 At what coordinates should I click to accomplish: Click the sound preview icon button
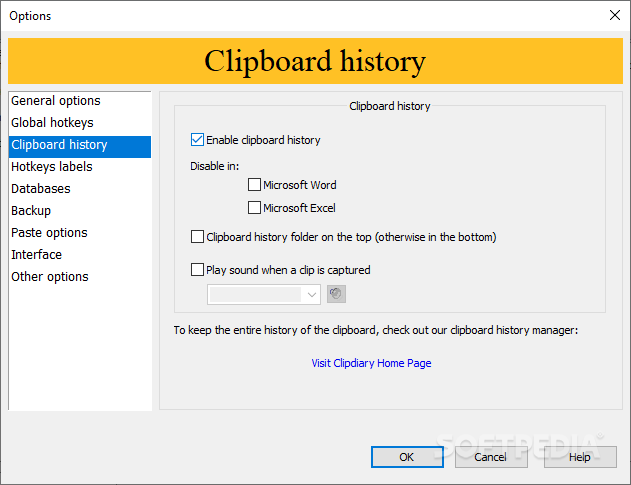coord(336,294)
